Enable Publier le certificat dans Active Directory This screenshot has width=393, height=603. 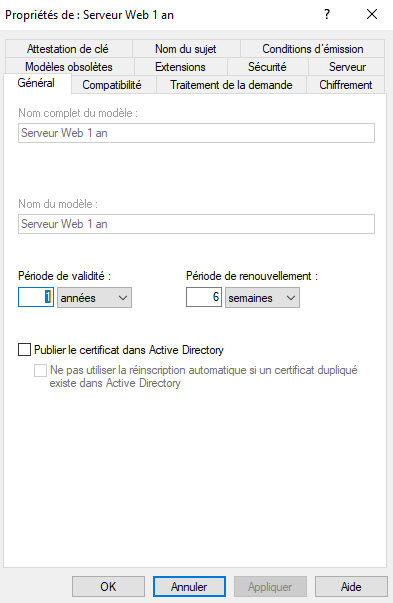[x=24, y=350]
